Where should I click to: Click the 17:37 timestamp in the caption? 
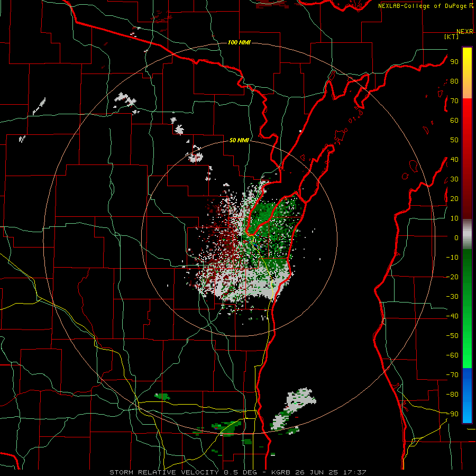[x=355, y=472]
